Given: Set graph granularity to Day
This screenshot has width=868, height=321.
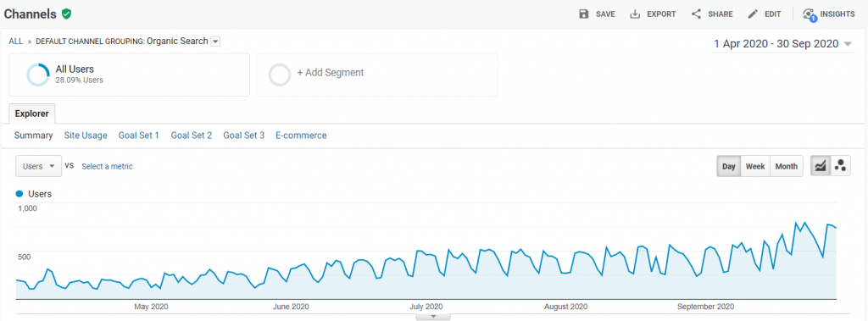Looking at the screenshot, I should (728, 166).
